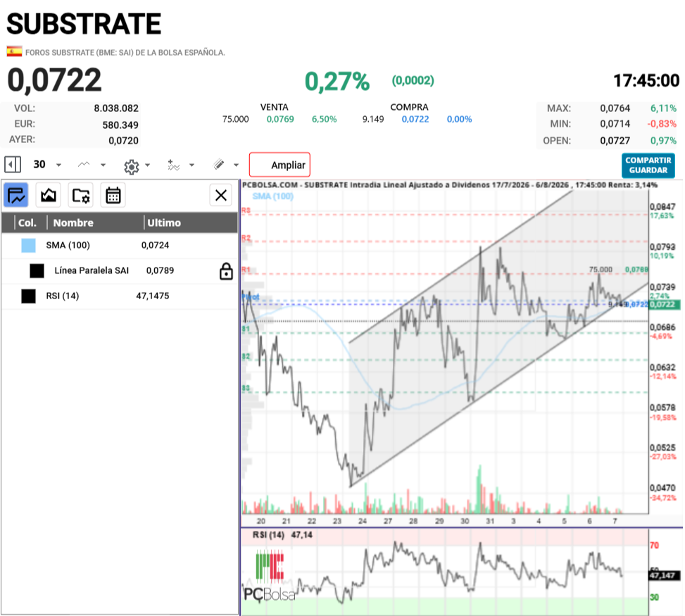Screen dimensions: 685x616
Task: Select the RSI (14) indicator row
Action: click(120, 296)
